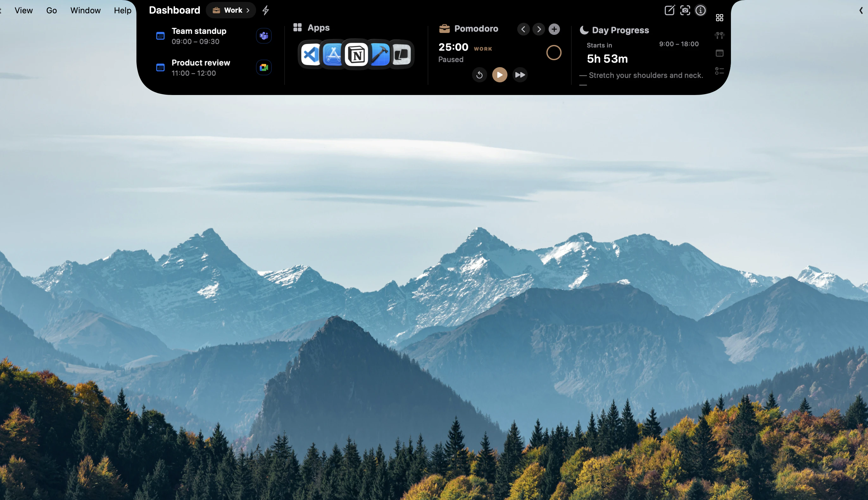The image size is (868, 500).
Task: Open the Window menu
Action: click(85, 10)
